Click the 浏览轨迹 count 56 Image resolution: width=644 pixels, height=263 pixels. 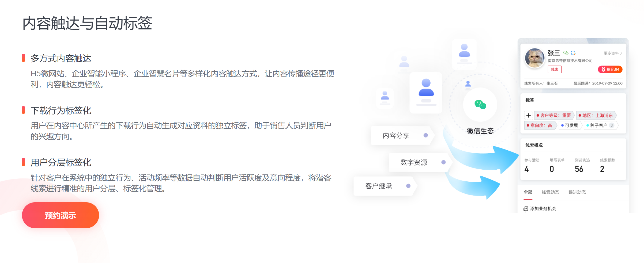579,169
